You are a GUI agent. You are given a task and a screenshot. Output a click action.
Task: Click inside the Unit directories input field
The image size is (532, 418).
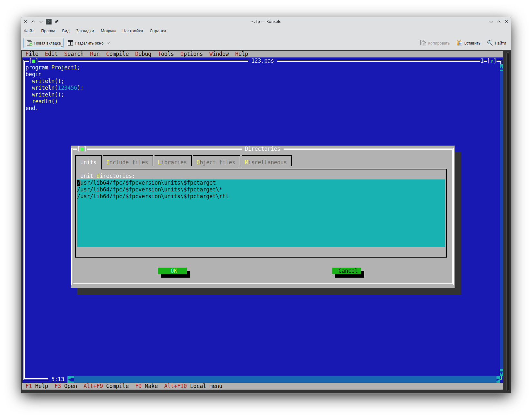pyautogui.click(x=261, y=213)
